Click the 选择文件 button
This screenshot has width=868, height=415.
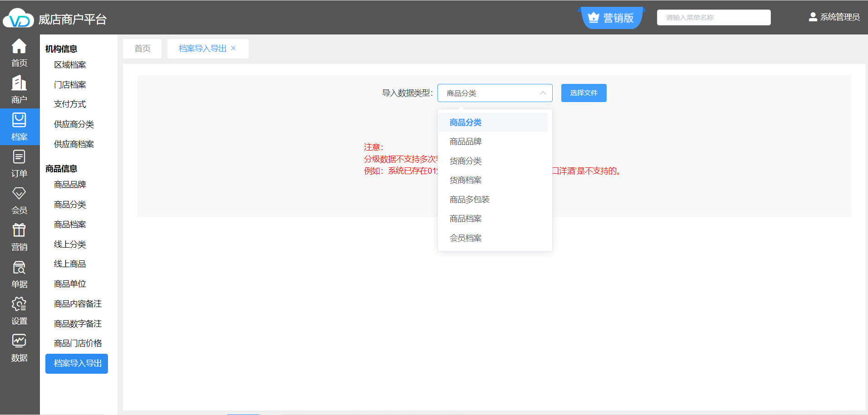pyautogui.click(x=584, y=93)
